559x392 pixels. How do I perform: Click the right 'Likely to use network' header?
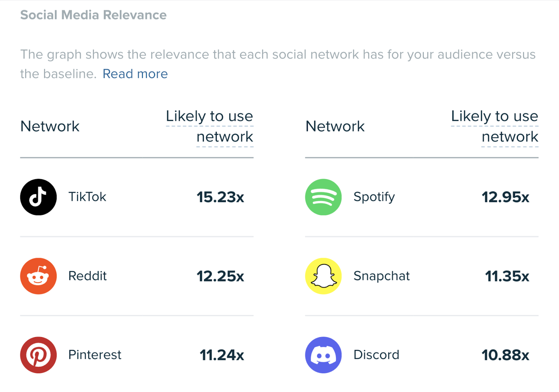tap(494, 126)
